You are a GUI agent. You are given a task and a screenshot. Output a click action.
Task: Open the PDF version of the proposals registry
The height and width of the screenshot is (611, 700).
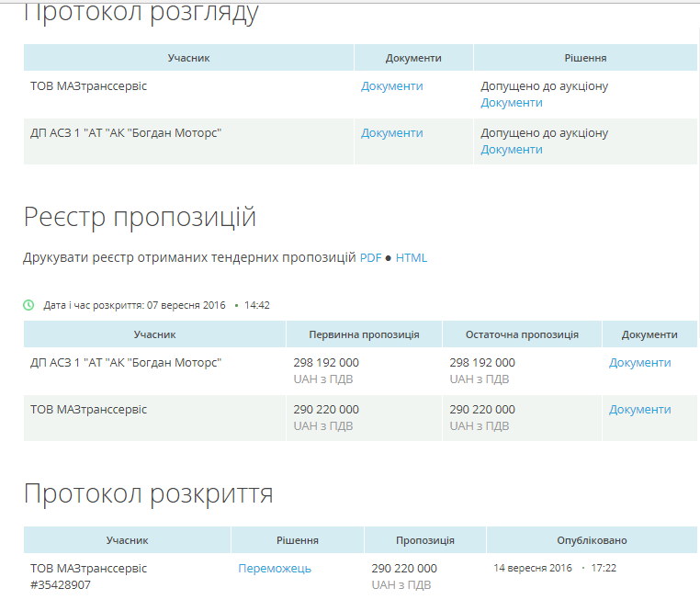[x=370, y=258]
